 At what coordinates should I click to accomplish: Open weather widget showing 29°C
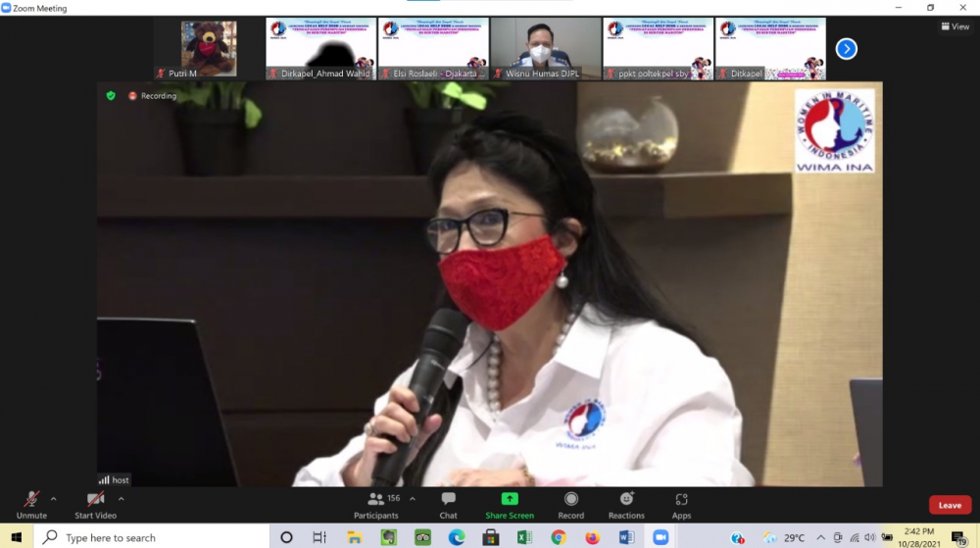(784, 537)
